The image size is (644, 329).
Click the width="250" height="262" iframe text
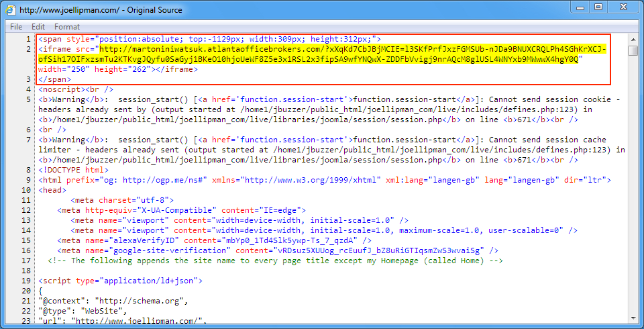pyautogui.click(x=118, y=70)
